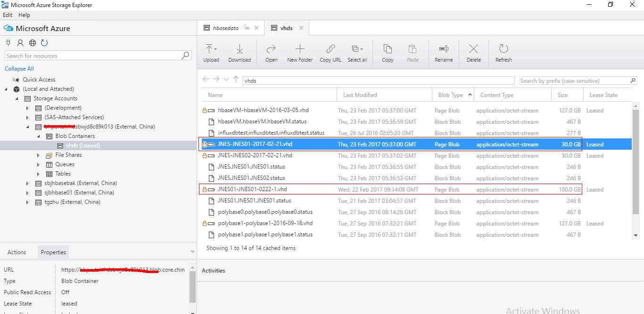The image size is (644, 314).
Task: Select the vhds (Leased) container
Action: (x=83, y=145)
